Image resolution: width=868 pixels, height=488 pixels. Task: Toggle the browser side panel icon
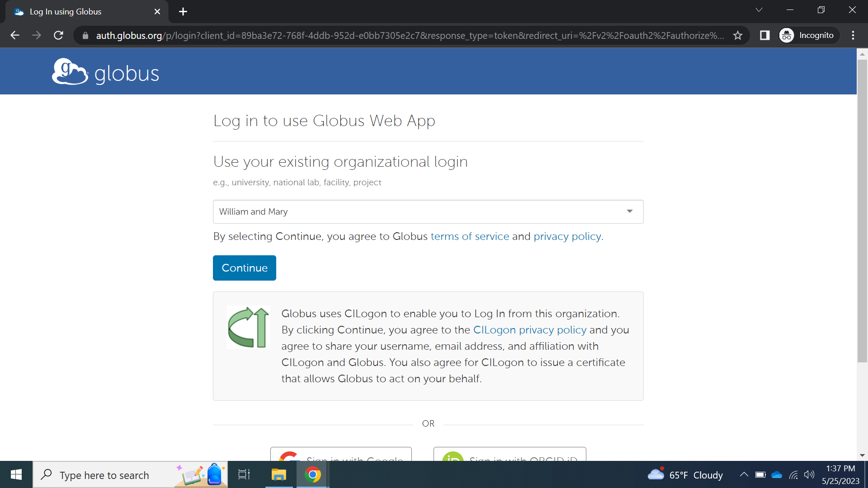pyautogui.click(x=764, y=35)
